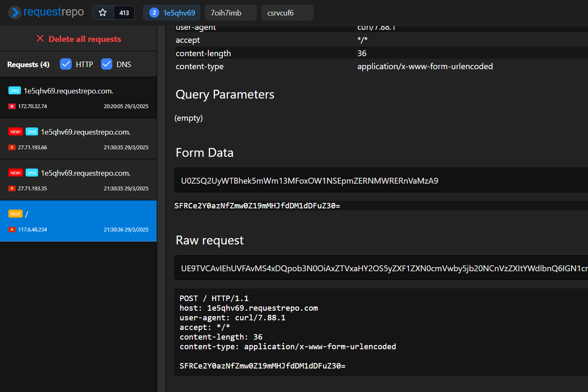Click the Hong Kong flag beside 172.70.32.74
The width and height of the screenshot is (588, 392).
point(12,106)
